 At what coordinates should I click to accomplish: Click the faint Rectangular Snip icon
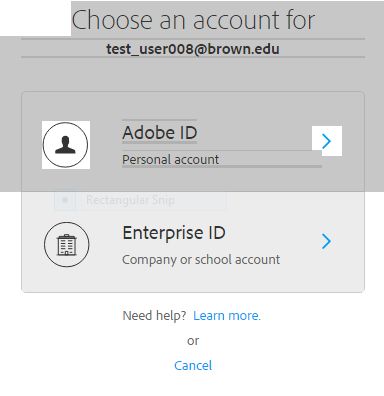coord(65,200)
